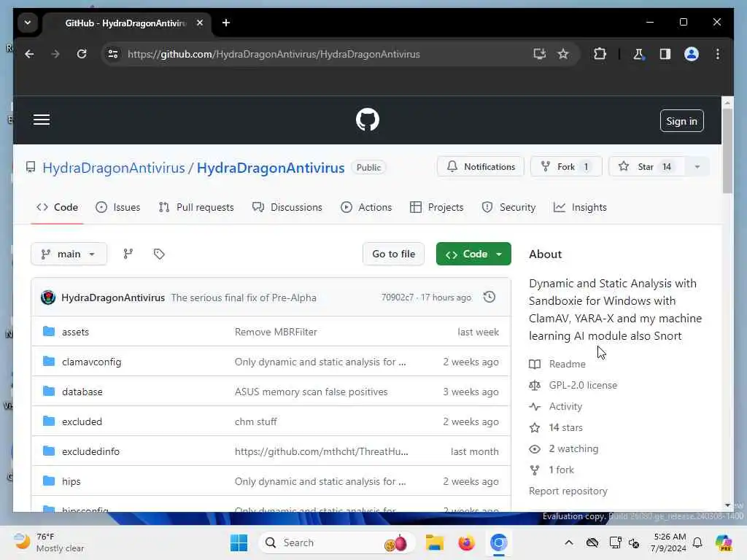Open the branches list icon

click(x=128, y=254)
